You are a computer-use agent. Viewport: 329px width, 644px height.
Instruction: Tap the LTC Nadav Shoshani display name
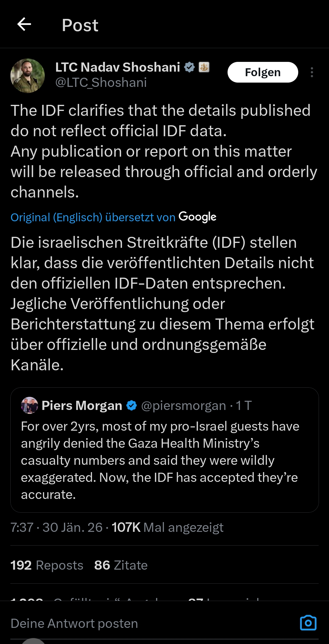(x=118, y=67)
